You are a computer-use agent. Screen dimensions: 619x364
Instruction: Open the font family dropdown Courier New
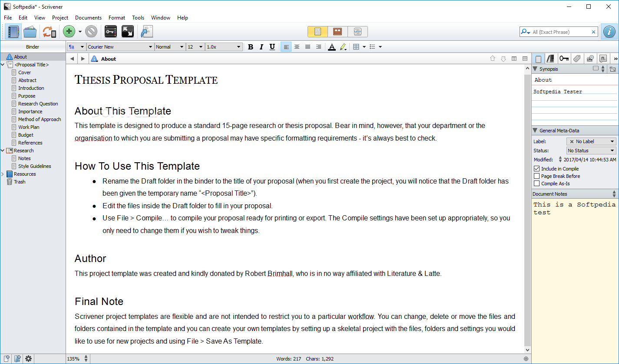click(120, 47)
